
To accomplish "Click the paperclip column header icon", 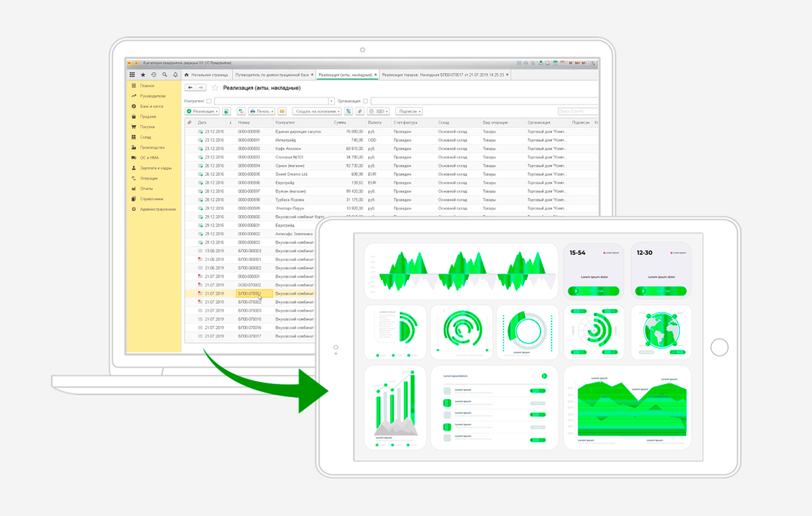I will (x=189, y=122).
